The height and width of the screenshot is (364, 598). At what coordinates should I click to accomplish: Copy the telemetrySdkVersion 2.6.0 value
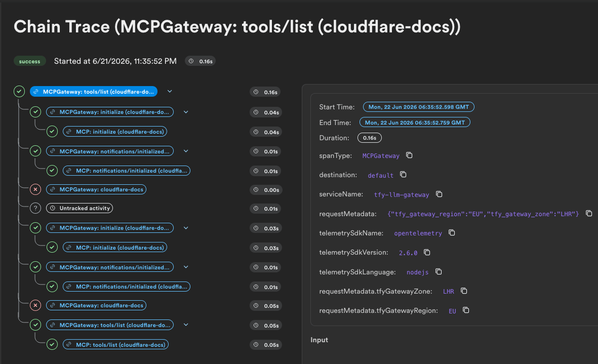tap(427, 252)
